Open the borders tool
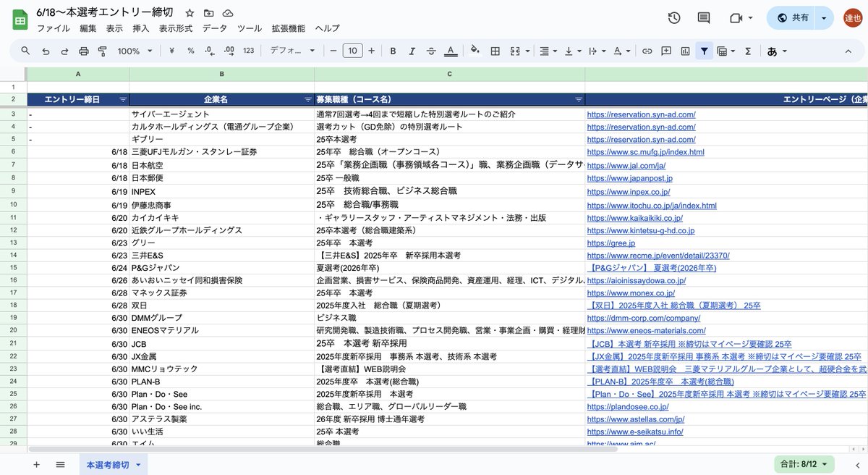 click(x=495, y=51)
